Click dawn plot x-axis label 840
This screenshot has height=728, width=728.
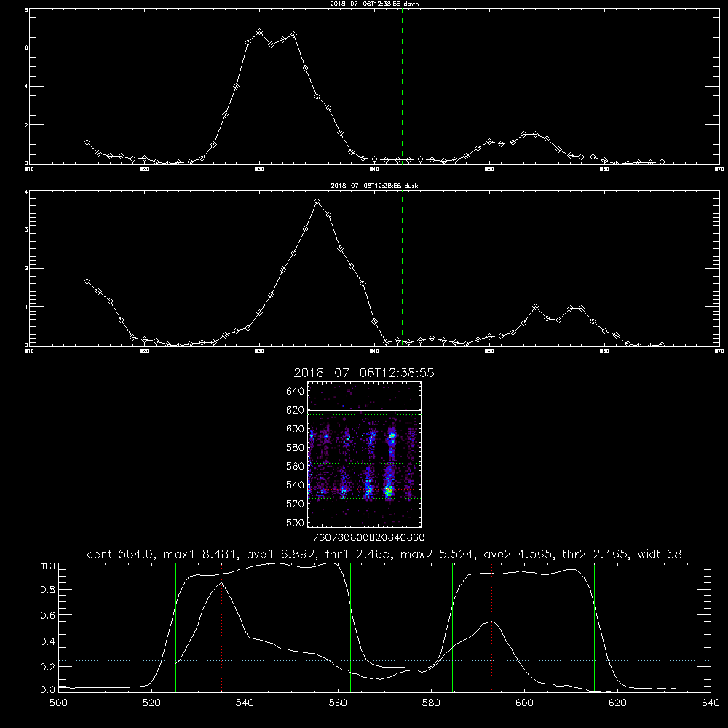click(374, 170)
